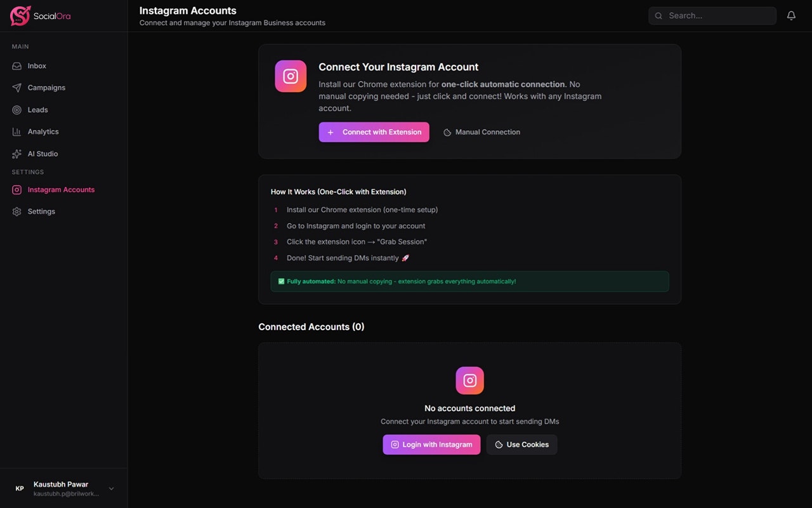Click the Analytics bar chart icon

[x=17, y=131]
